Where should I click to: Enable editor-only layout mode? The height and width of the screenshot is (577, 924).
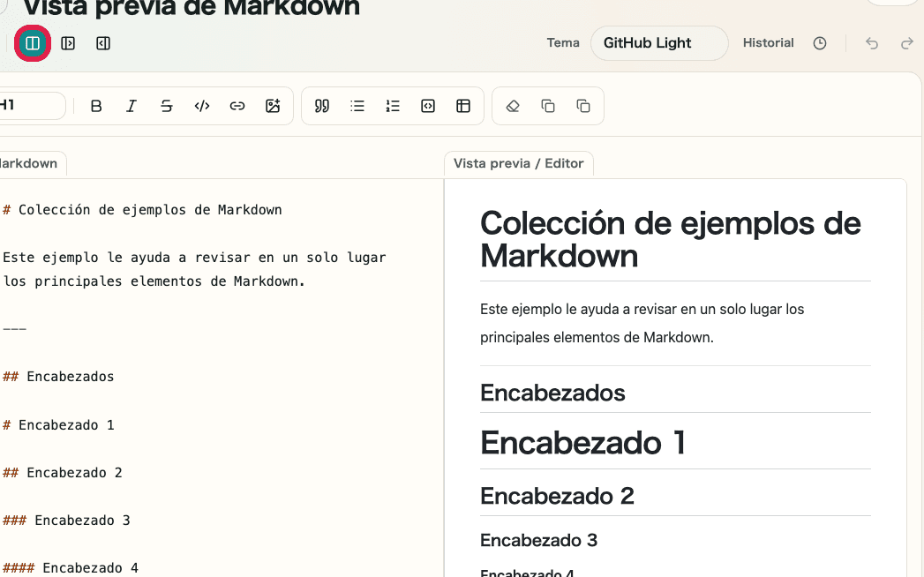pyautogui.click(x=68, y=42)
